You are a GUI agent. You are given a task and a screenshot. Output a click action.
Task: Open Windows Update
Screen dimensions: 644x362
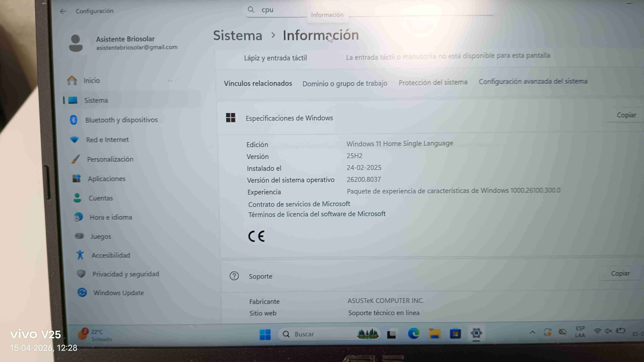[x=119, y=293]
